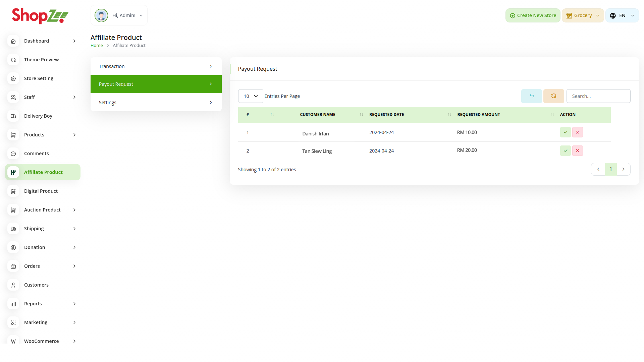Image resolution: width=644 pixels, height=362 pixels.
Task: Focus the Search input field
Action: tap(598, 96)
